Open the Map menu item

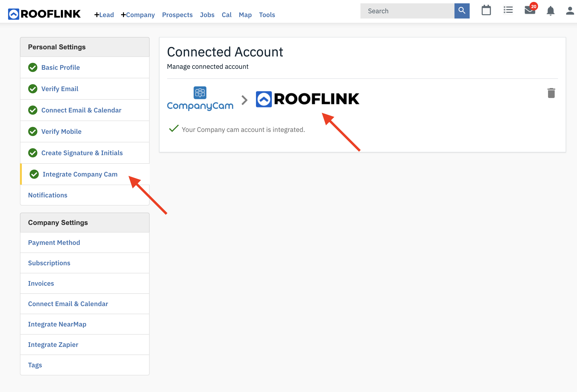pyautogui.click(x=245, y=15)
